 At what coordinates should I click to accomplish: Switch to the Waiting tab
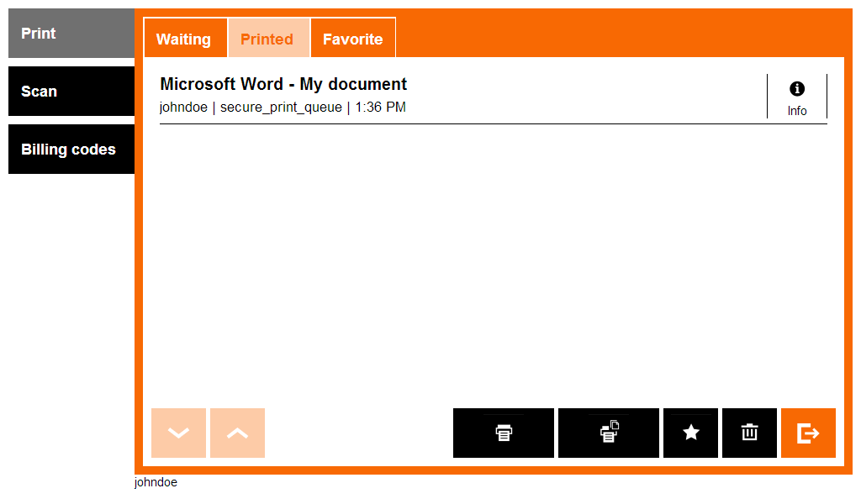184,39
